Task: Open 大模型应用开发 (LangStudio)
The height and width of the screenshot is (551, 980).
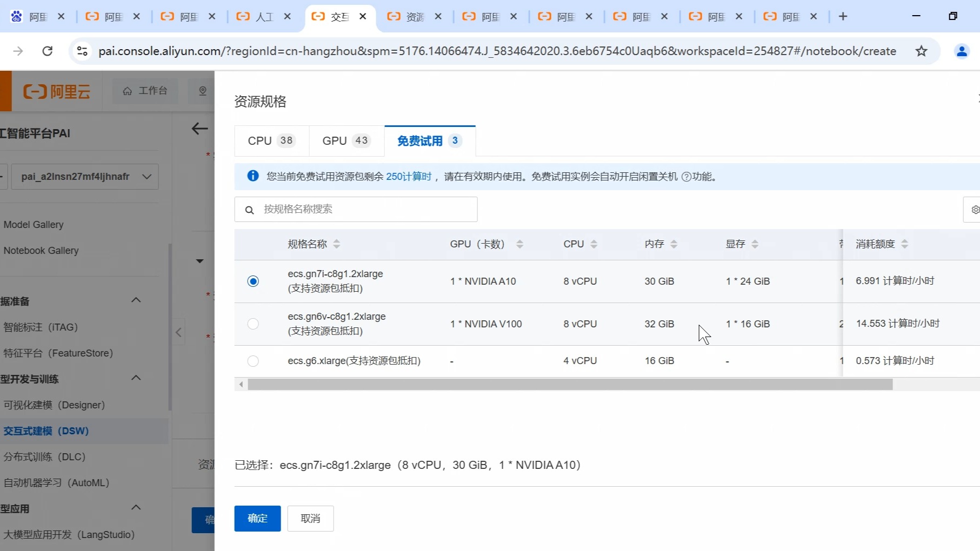Action: 69,535
